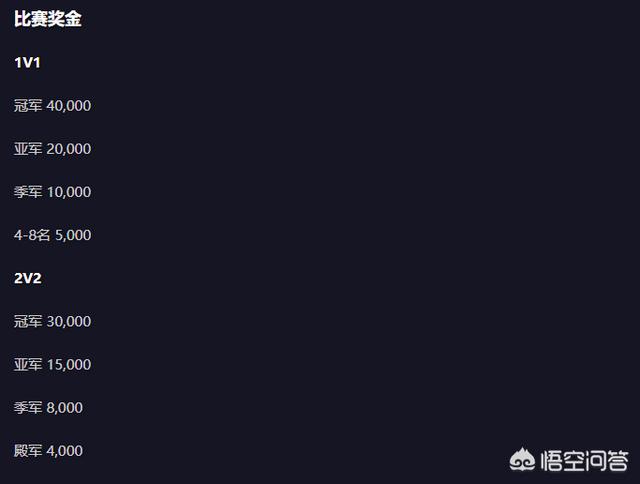Click the 4-8名 5,000 line
The height and width of the screenshot is (484, 640).
coord(52,235)
